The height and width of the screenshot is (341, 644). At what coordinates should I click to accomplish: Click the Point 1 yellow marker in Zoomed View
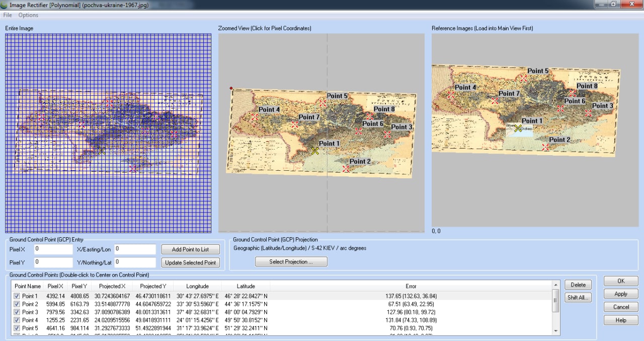pos(315,151)
